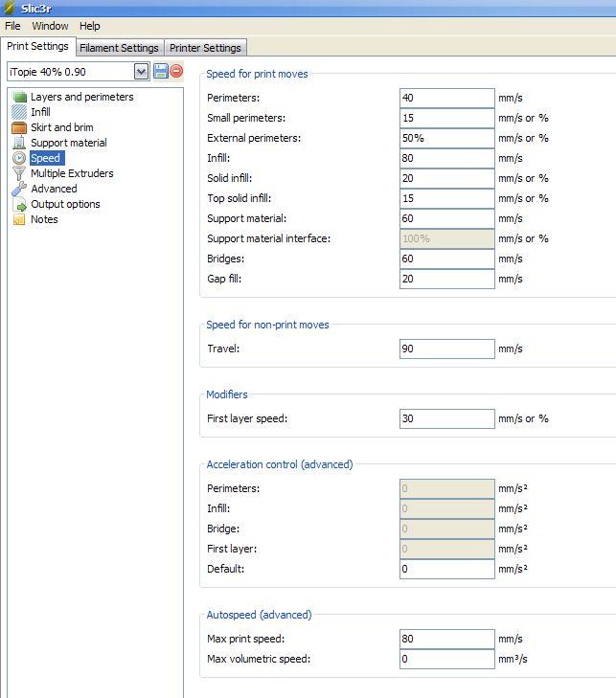This screenshot has width=616, height=698.
Task: Click the Slic3r app icon in title bar
Action: click(x=10, y=8)
